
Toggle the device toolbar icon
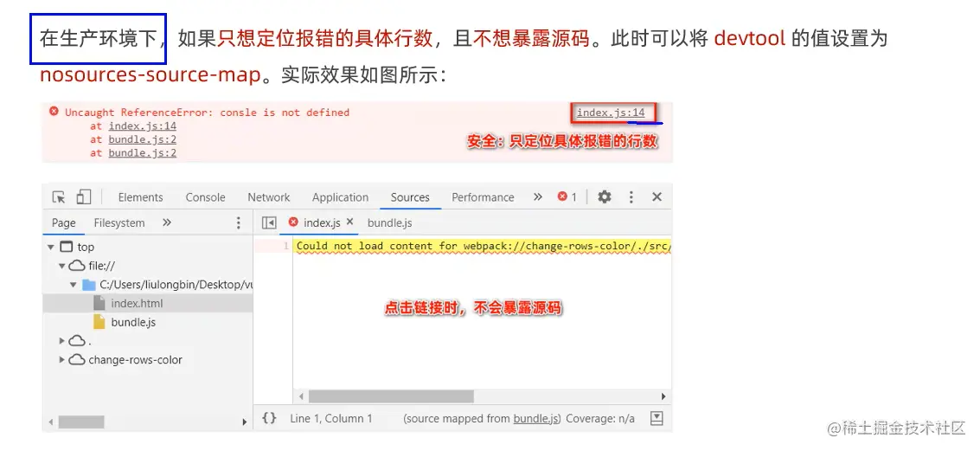click(84, 197)
